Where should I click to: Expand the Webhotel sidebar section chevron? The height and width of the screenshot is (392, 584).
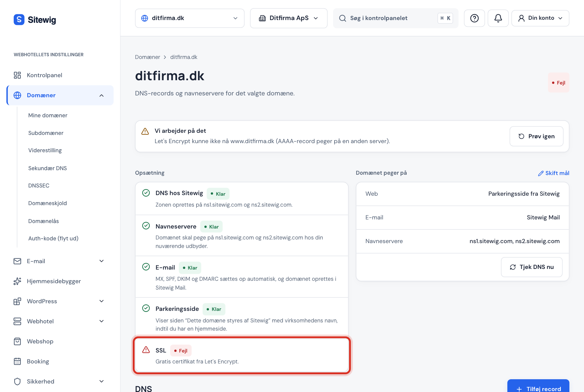coord(102,321)
